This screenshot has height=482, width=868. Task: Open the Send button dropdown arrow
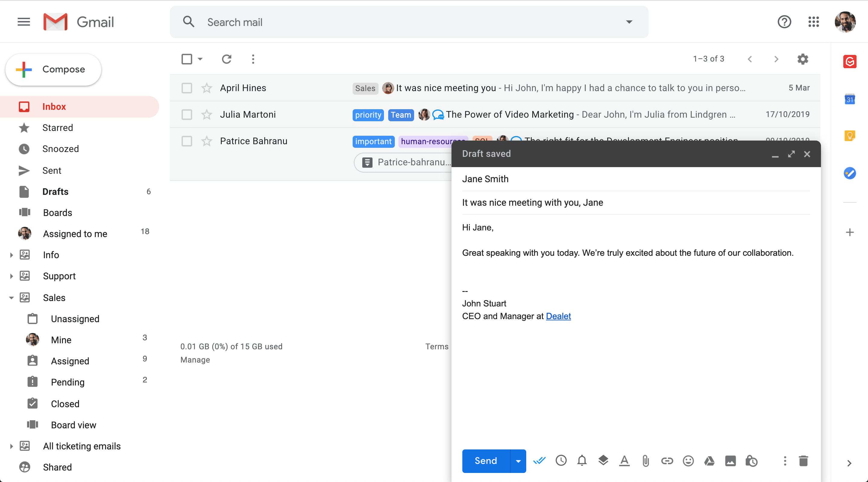click(x=518, y=461)
